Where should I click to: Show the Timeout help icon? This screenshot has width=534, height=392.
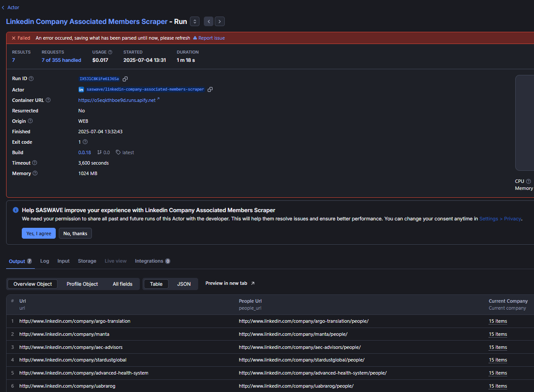tap(35, 163)
